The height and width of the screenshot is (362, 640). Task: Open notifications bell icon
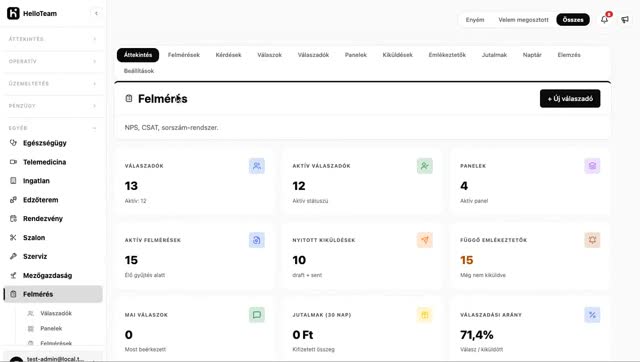[x=604, y=19]
